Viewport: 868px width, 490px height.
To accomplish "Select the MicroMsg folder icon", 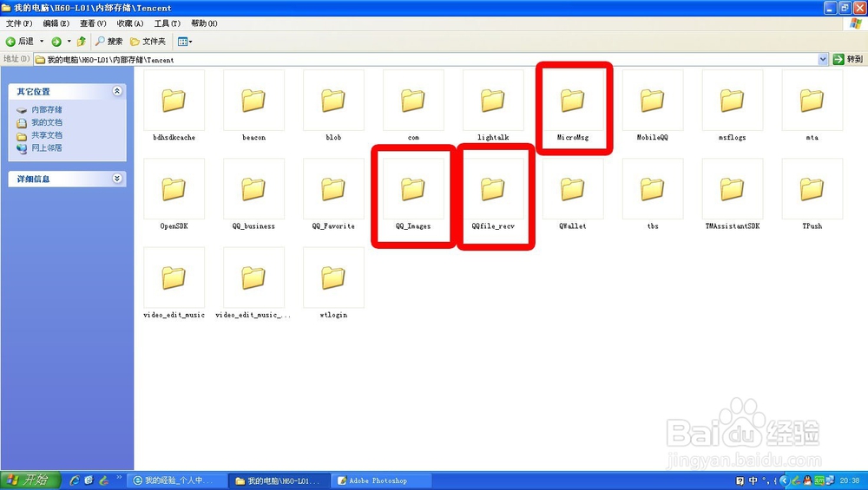I will (572, 101).
